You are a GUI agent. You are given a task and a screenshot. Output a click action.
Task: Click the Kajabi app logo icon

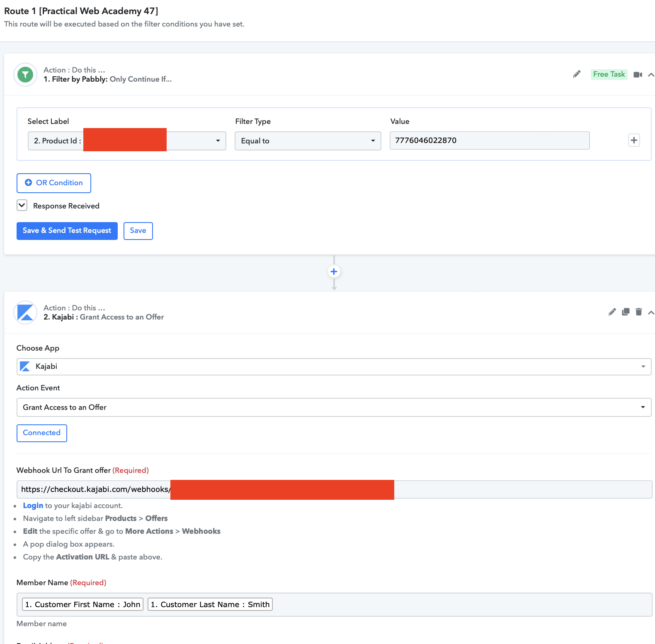click(x=25, y=312)
